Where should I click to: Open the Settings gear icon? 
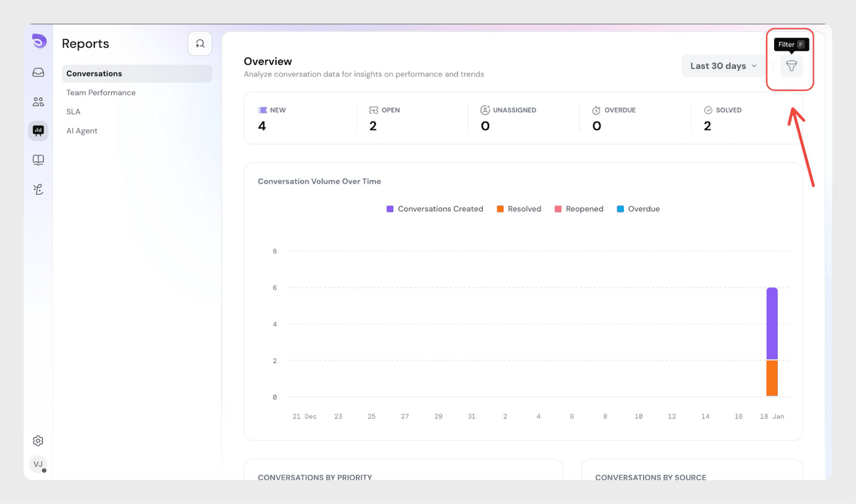[38, 441]
